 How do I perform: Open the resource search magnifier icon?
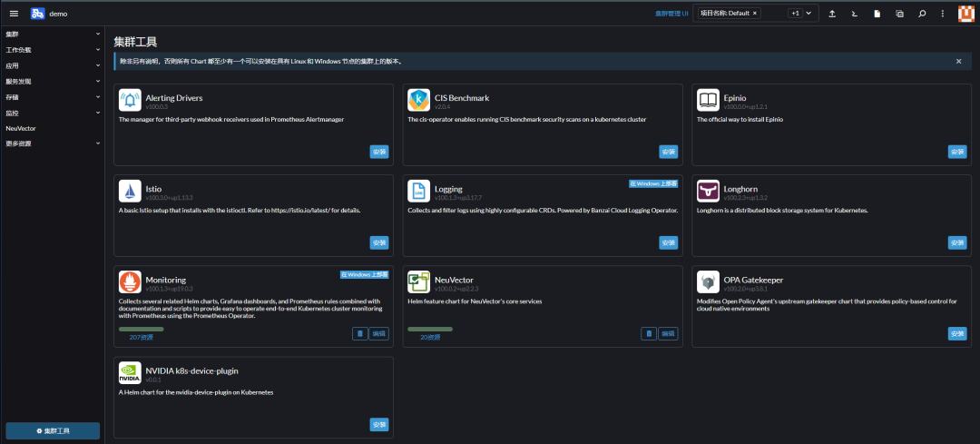coord(922,13)
